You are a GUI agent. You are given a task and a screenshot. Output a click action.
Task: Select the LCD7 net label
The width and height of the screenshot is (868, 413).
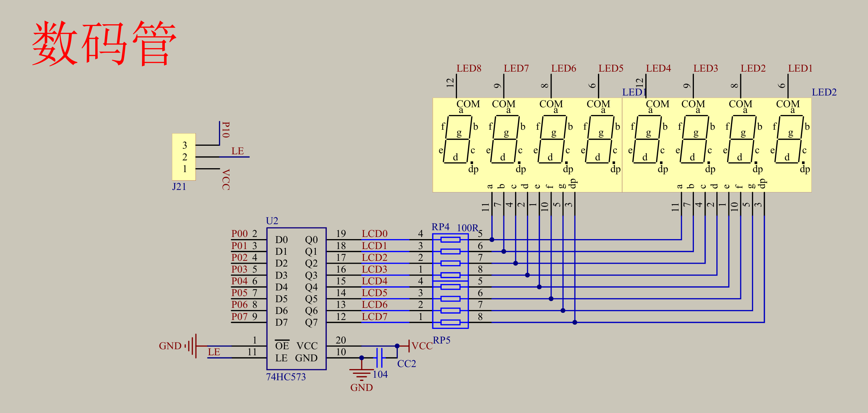pyautogui.click(x=374, y=316)
